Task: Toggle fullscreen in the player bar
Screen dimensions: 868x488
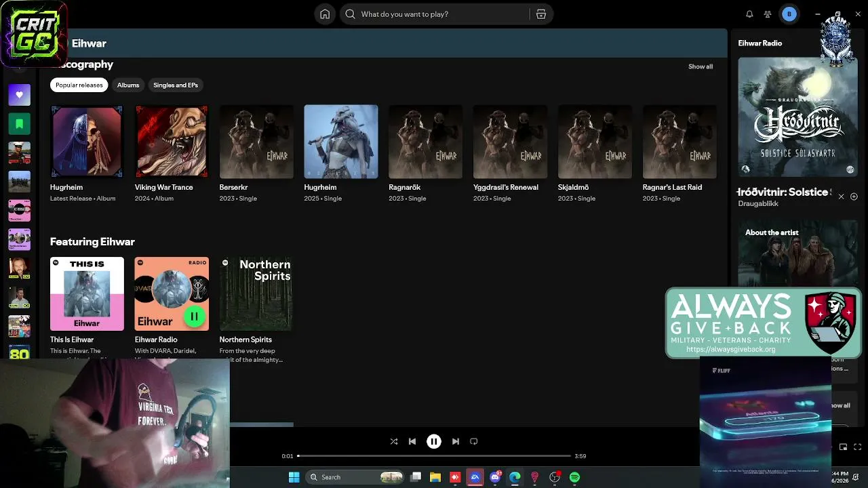Action: tap(858, 447)
